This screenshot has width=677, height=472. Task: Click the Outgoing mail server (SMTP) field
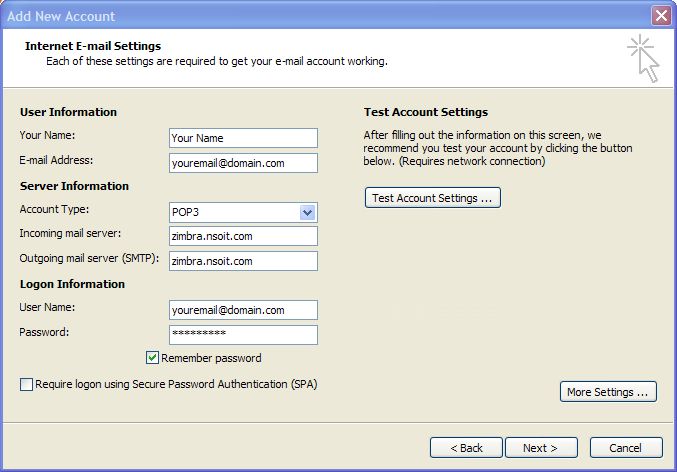point(243,261)
